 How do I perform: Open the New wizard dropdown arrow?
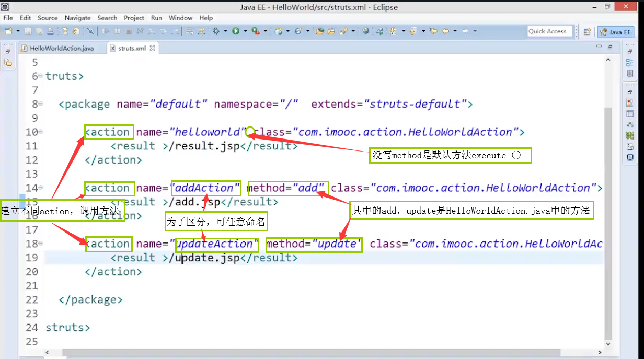click(x=18, y=31)
